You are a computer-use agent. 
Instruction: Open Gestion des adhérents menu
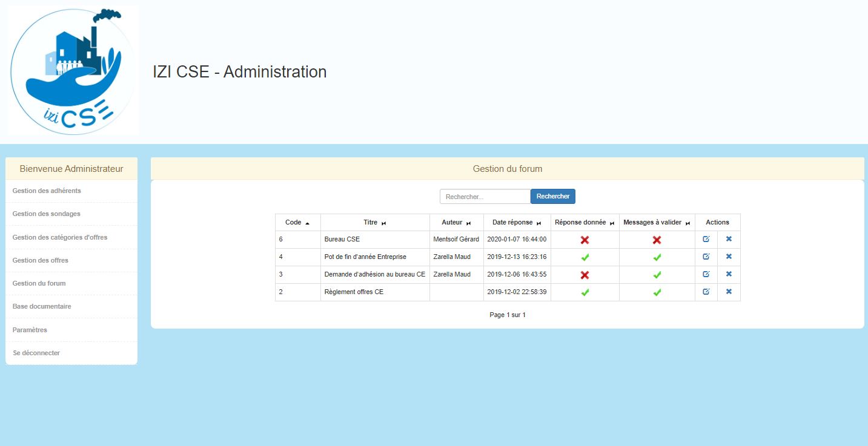tap(47, 191)
